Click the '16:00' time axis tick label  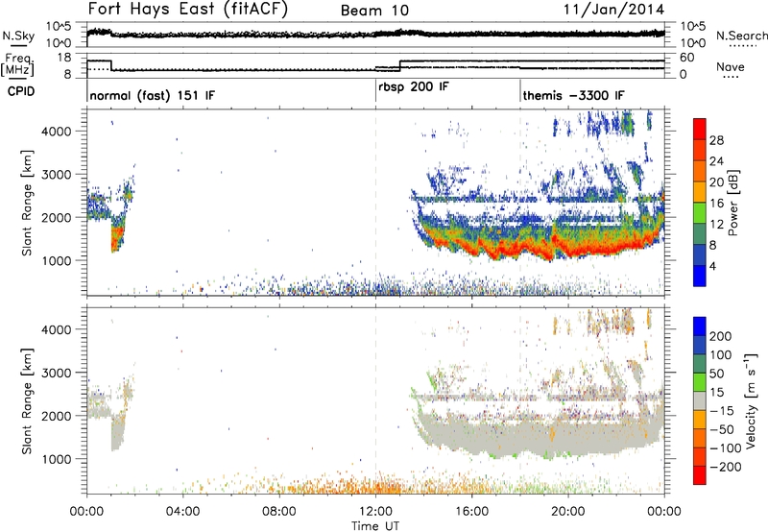[471, 512]
